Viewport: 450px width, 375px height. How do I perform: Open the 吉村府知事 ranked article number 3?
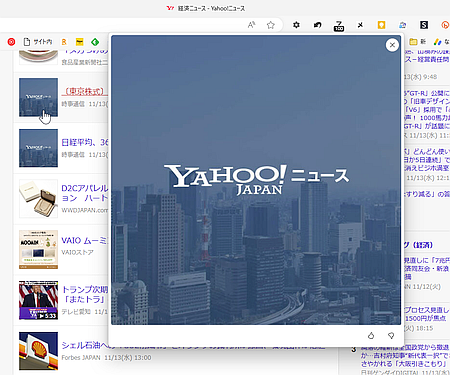click(x=405, y=356)
